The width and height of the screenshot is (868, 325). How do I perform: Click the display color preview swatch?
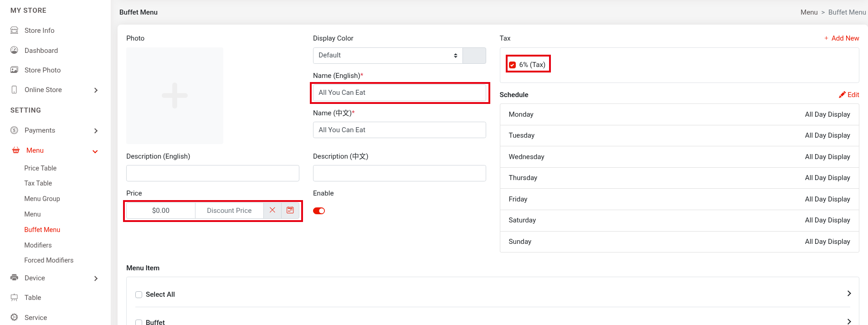[x=474, y=56]
